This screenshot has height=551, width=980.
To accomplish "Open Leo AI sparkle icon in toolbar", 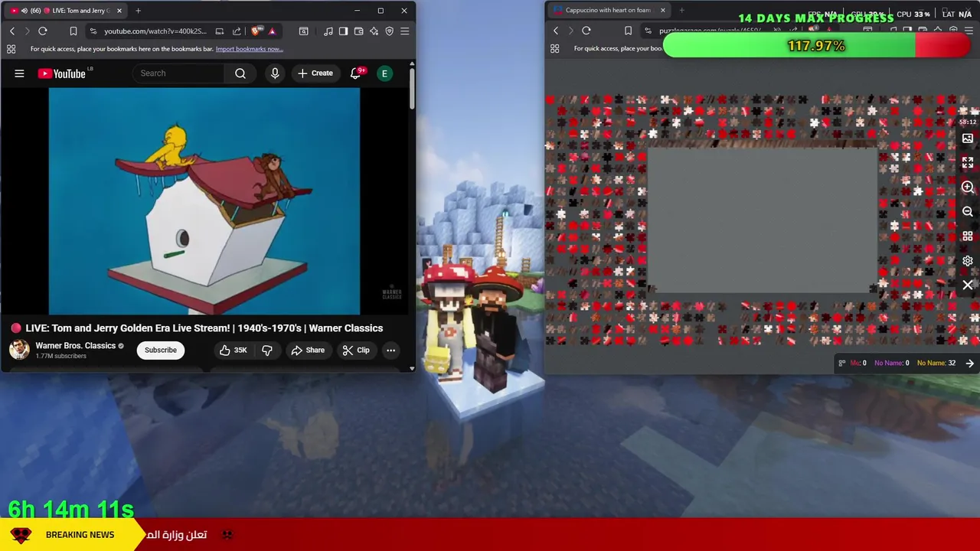I will pos(374,31).
